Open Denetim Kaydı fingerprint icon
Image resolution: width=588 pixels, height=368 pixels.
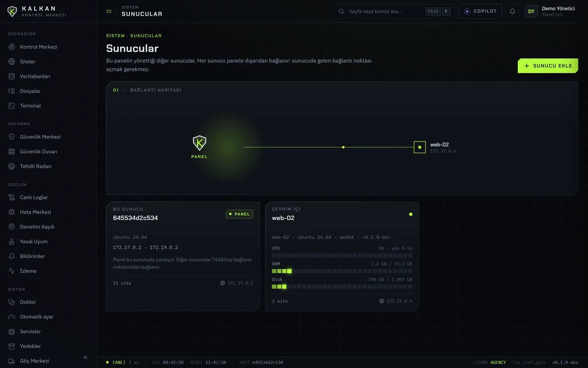pos(12,227)
